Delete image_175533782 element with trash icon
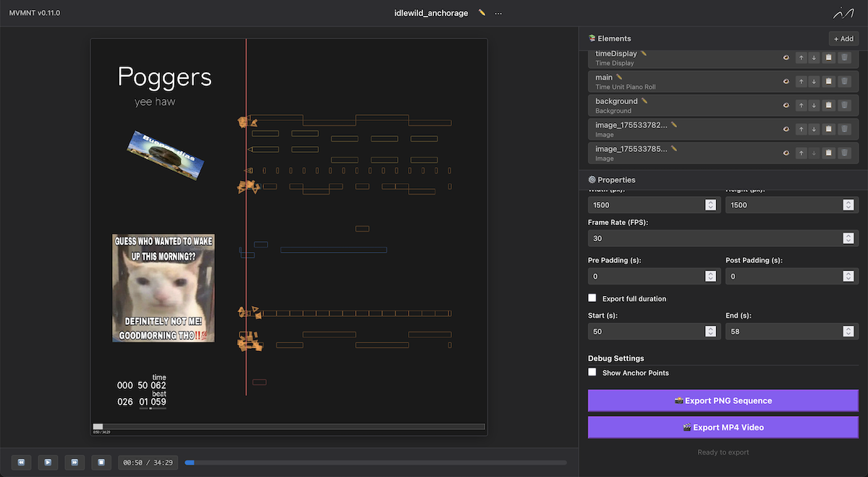Screen dimensions: 868x477 click(x=844, y=129)
